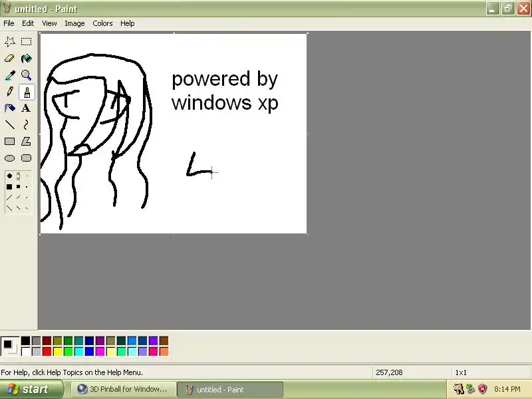This screenshot has width=532, height=399.
Task: Click the Paint icon in the title bar
Action: 7,9
